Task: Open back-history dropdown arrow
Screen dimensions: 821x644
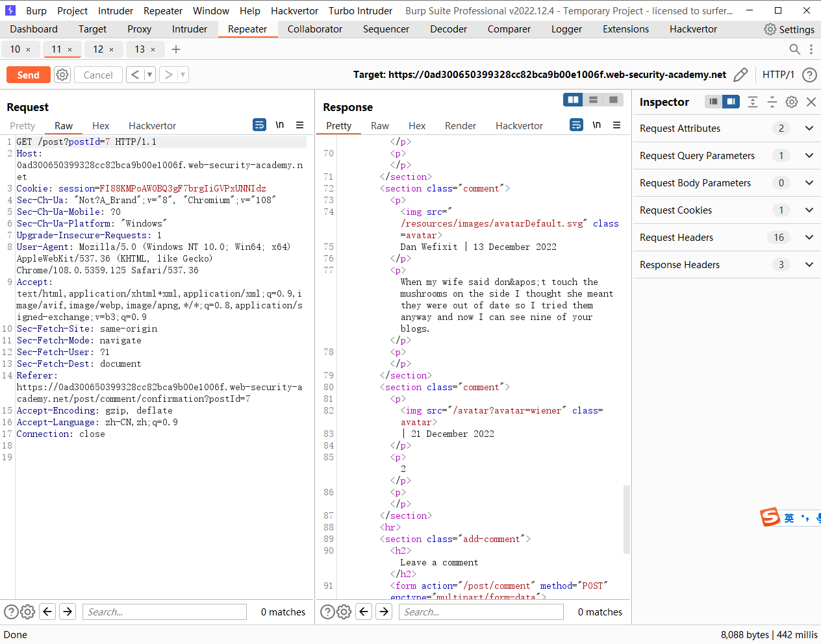Action: 149,75
